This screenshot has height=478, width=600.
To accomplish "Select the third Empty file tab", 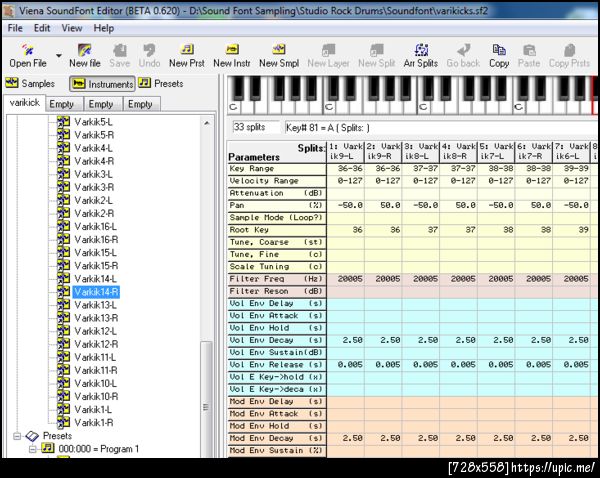I will point(141,104).
